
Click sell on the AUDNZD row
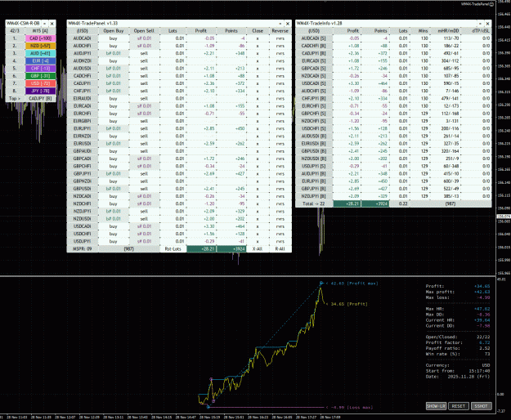coord(144,61)
